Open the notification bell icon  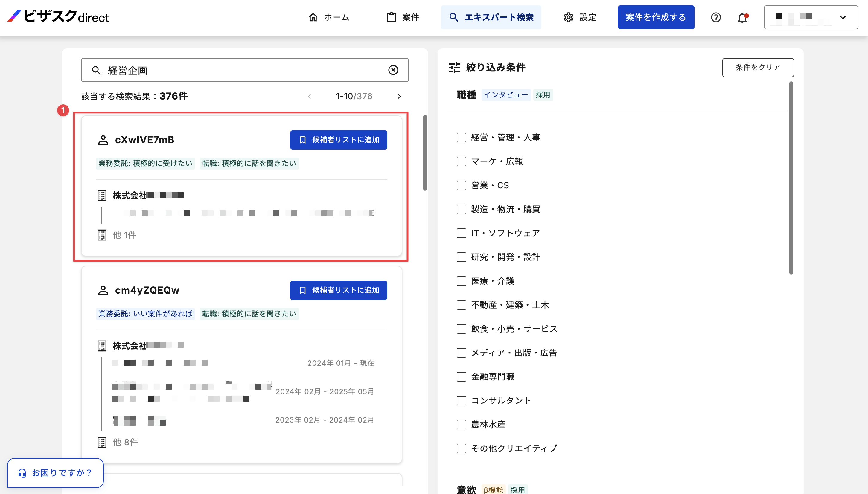[742, 17]
